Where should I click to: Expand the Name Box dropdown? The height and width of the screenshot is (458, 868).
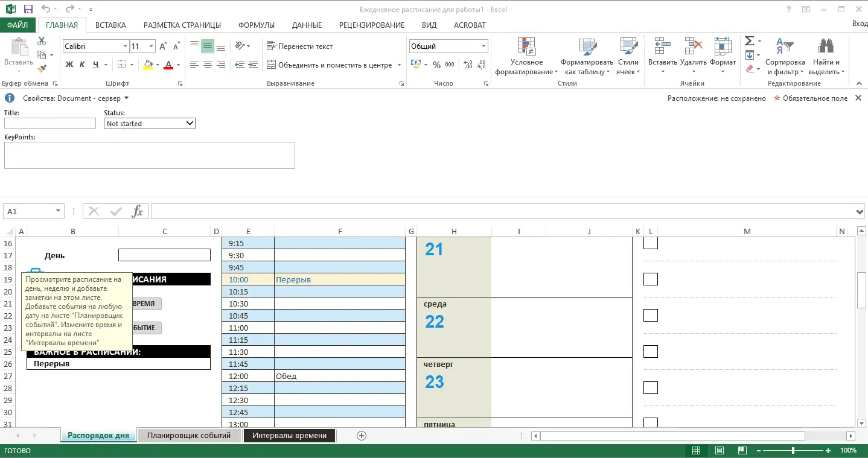(59, 211)
